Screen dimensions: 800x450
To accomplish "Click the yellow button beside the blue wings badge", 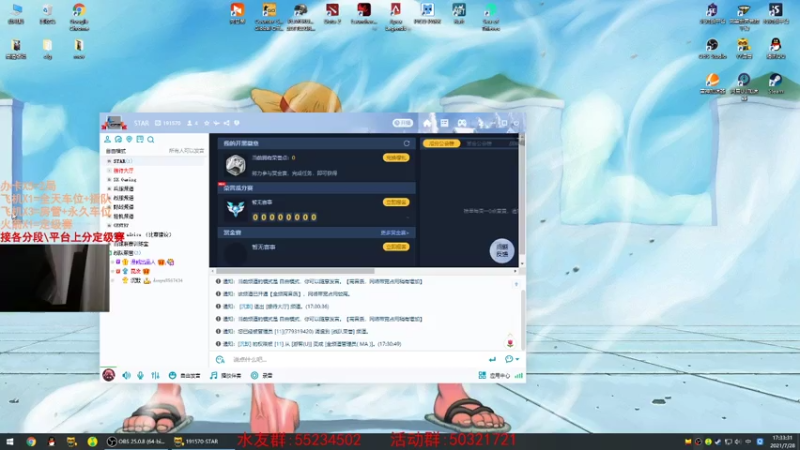I will [x=396, y=202].
